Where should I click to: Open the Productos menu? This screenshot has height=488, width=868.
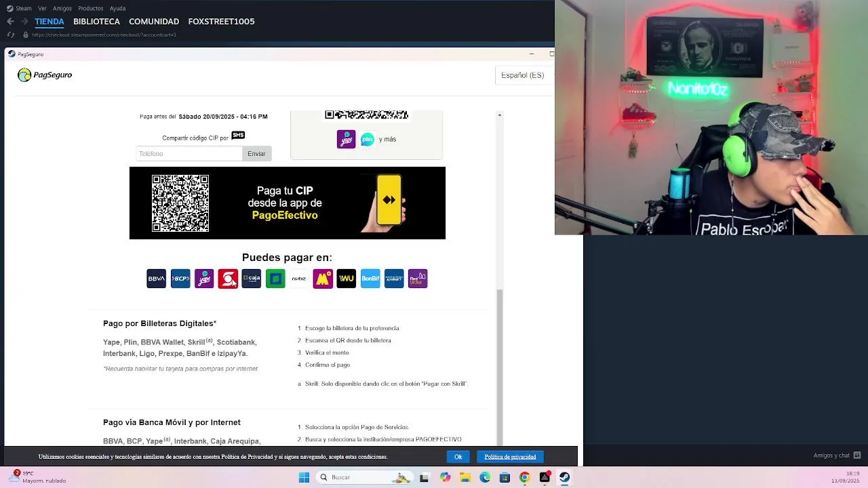[91, 8]
